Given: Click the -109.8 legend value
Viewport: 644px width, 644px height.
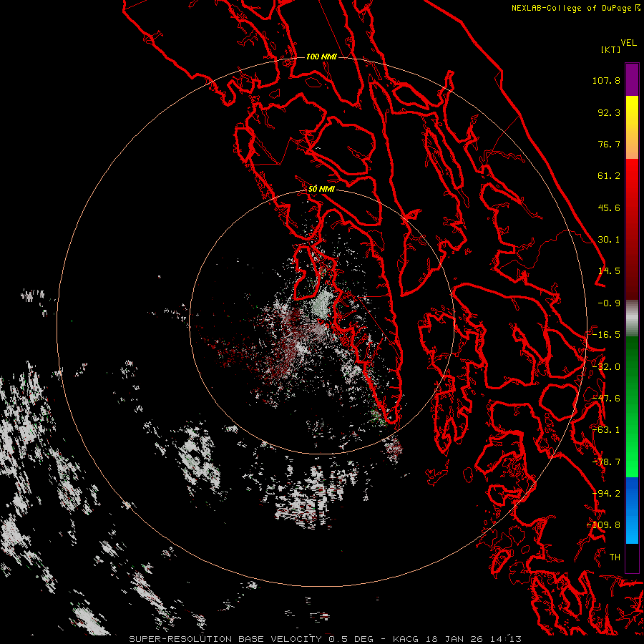Looking at the screenshot, I should point(604,525).
